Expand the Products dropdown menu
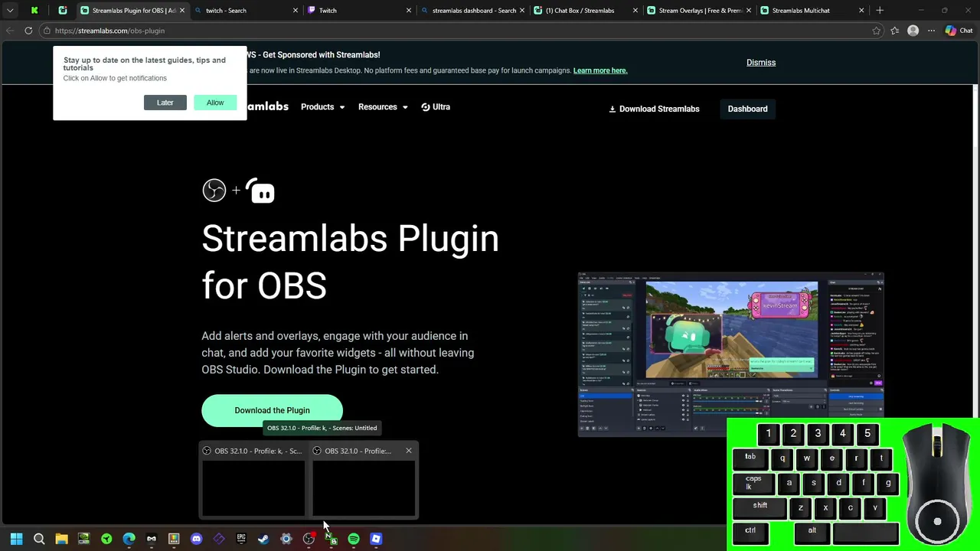This screenshot has height=551, width=980. [x=322, y=107]
